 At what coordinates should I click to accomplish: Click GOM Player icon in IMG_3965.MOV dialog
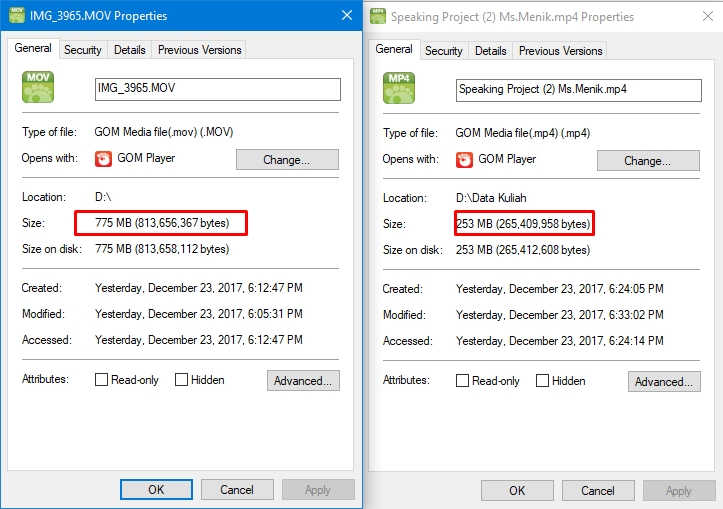point(103,159)
